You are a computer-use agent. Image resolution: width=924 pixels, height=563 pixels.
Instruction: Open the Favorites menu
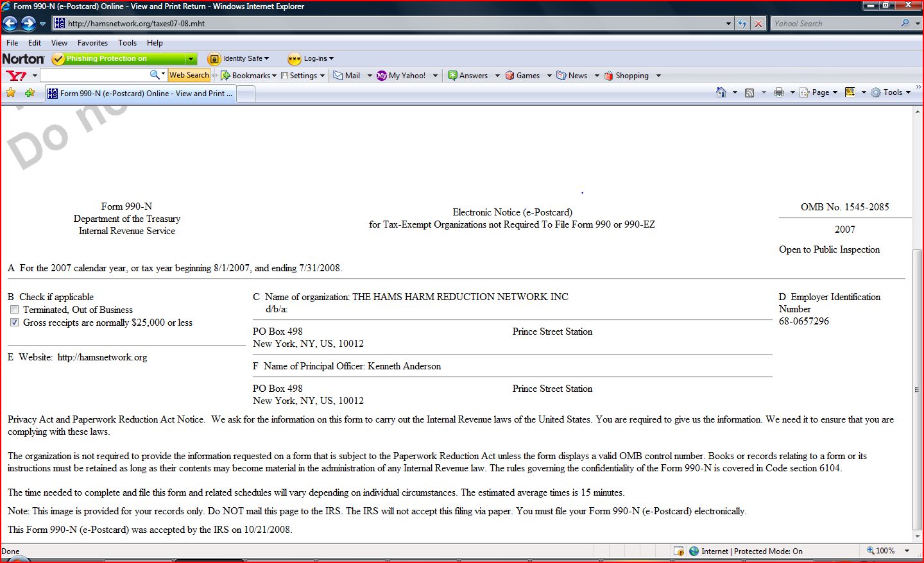coord(92,43)
